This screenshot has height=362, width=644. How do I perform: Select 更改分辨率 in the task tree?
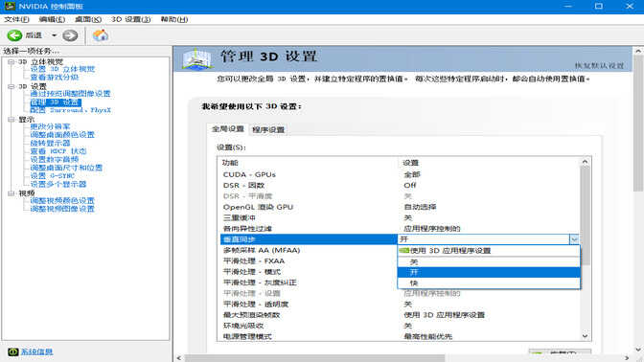[x=50, y=126]
